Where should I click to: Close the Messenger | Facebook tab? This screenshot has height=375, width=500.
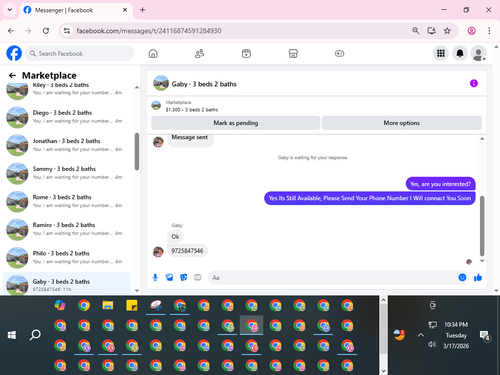pyautogui.click(x=125, y=10)
